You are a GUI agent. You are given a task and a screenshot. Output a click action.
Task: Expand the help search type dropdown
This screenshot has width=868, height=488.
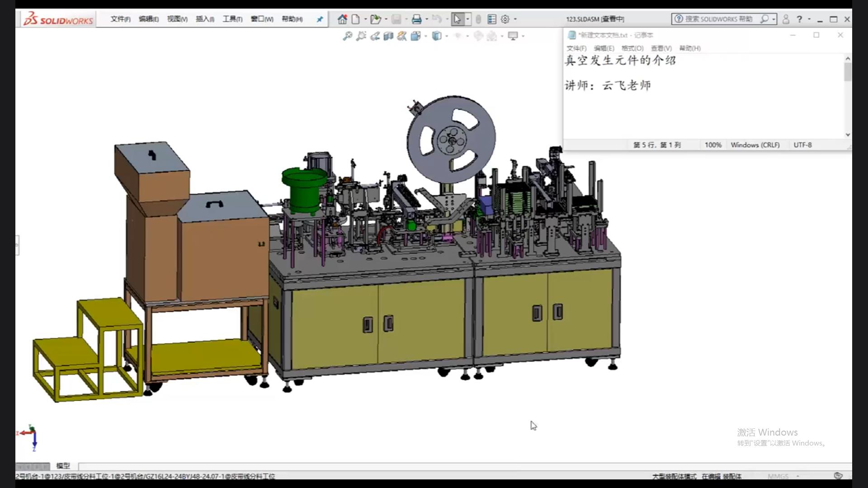(x=774, y=19)
